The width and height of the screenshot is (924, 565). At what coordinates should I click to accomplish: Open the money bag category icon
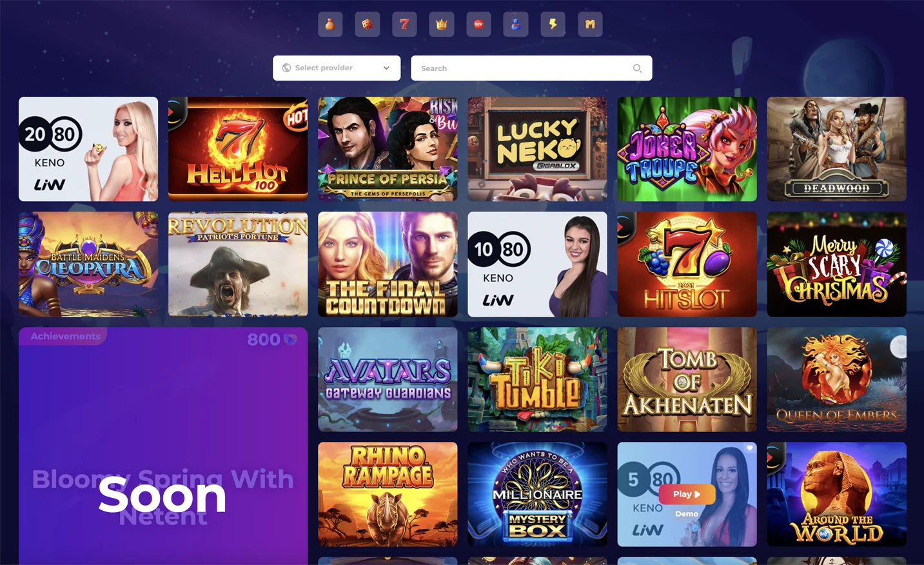click(x=330, y=25)
